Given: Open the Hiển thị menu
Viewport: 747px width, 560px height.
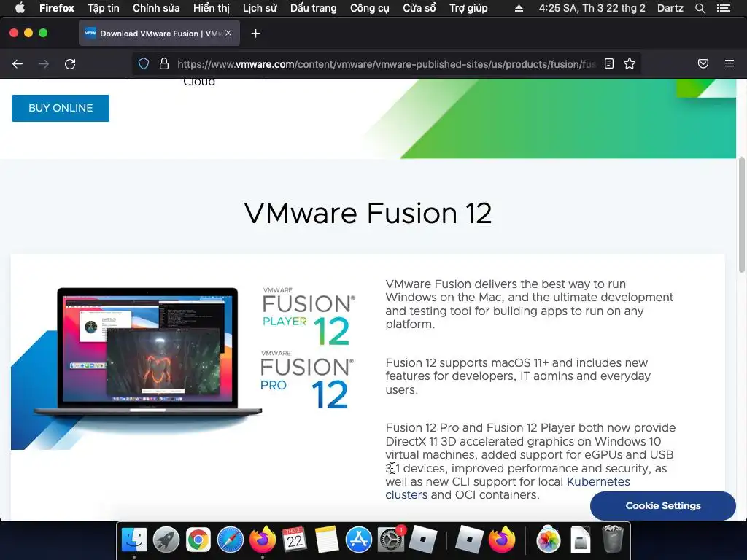Looking at the screenshot, I should 211,8.
